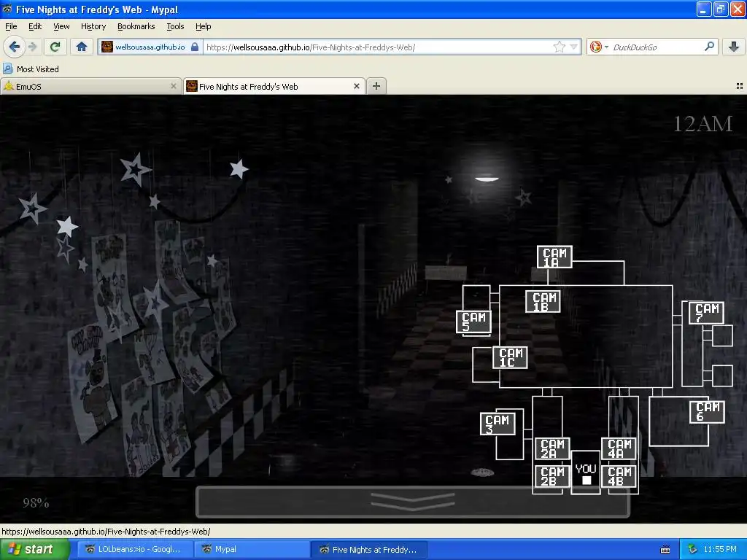Viewport: 747px width, 560px height.
Task: Switch to the Mypal taskbar window
Action: [252, 550]
